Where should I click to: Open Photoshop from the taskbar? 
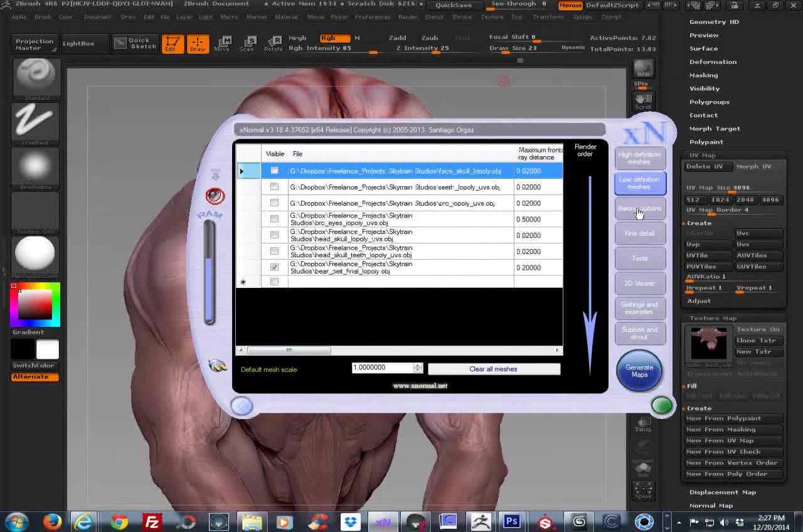(512, 521)
